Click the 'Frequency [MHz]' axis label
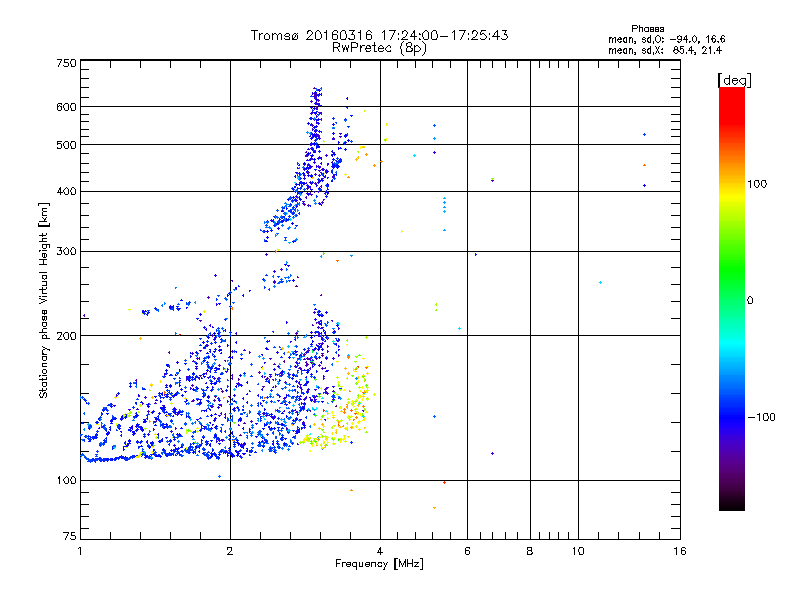The height and width of the screenshot is (600, 800). click(x=379, y=564)
